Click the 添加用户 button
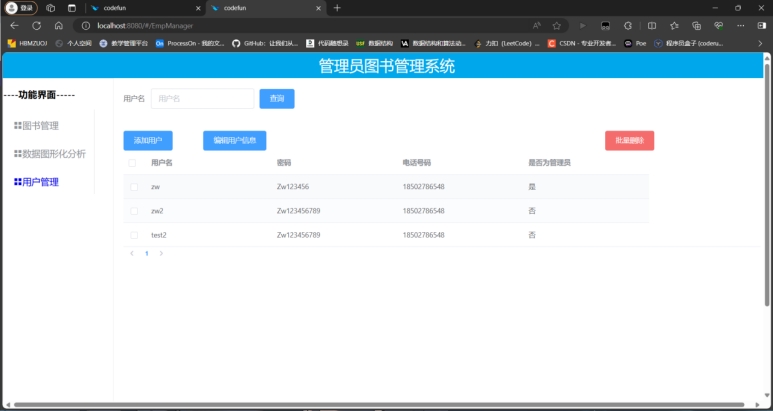Screen dimensions: 773x411 click(148, 141)
